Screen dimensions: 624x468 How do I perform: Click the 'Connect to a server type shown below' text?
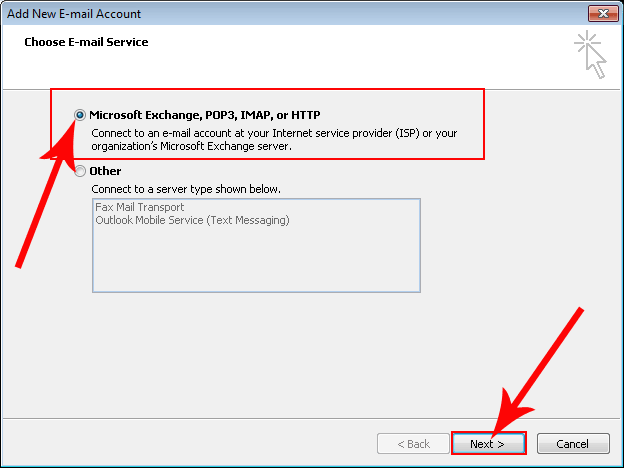(x=186, y=189)
